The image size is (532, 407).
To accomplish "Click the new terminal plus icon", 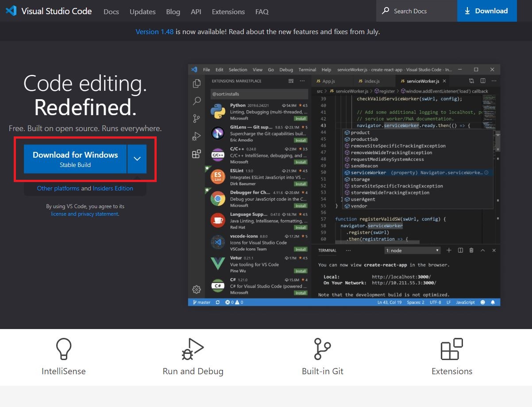I will click(x=449, y=250).
